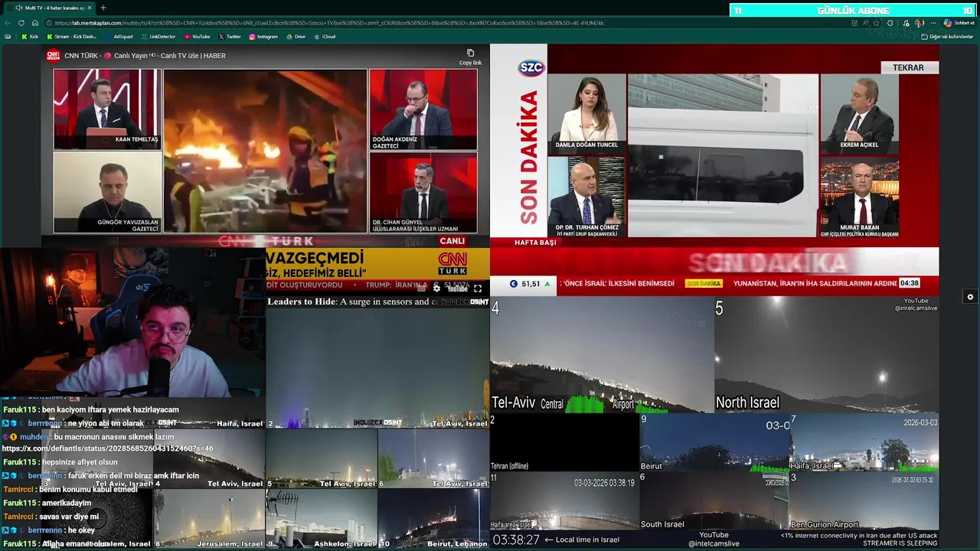Open browser profile avatar
Viewport: 980px width, 551px height.
point(920,23)
